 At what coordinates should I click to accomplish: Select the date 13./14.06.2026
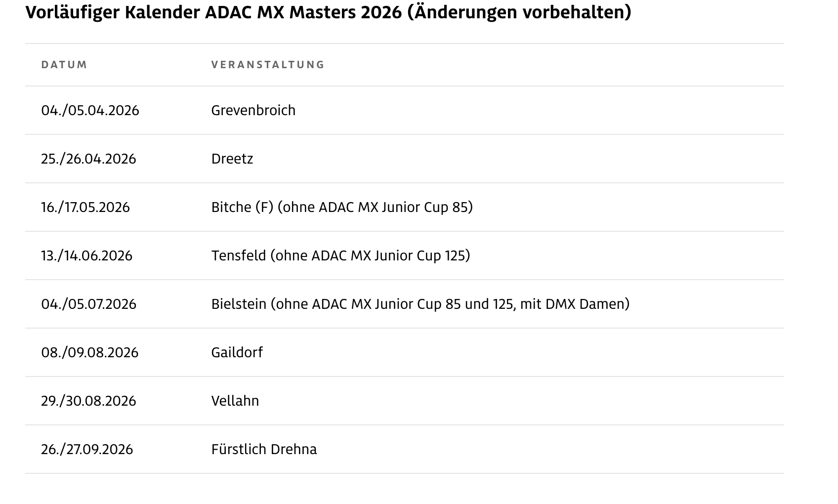(86, 255)
